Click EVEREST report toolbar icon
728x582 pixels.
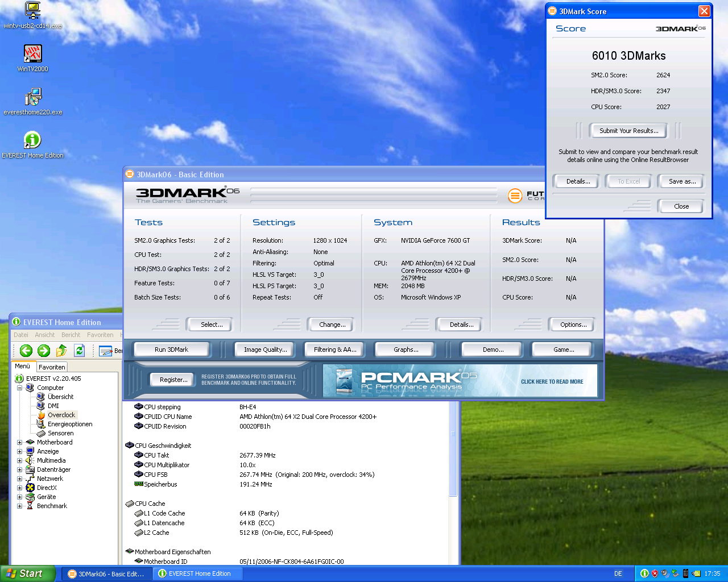[x=106, y=351]
